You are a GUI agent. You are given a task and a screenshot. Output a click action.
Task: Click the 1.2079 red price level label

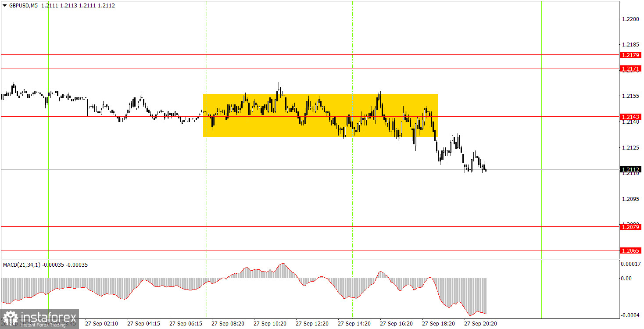click(x=630, y=227)
